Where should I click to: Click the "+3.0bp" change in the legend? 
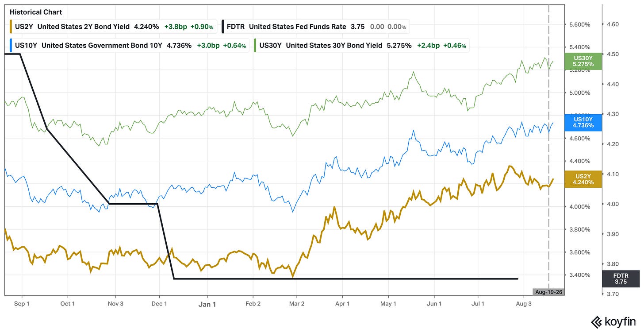pos(209,46)
